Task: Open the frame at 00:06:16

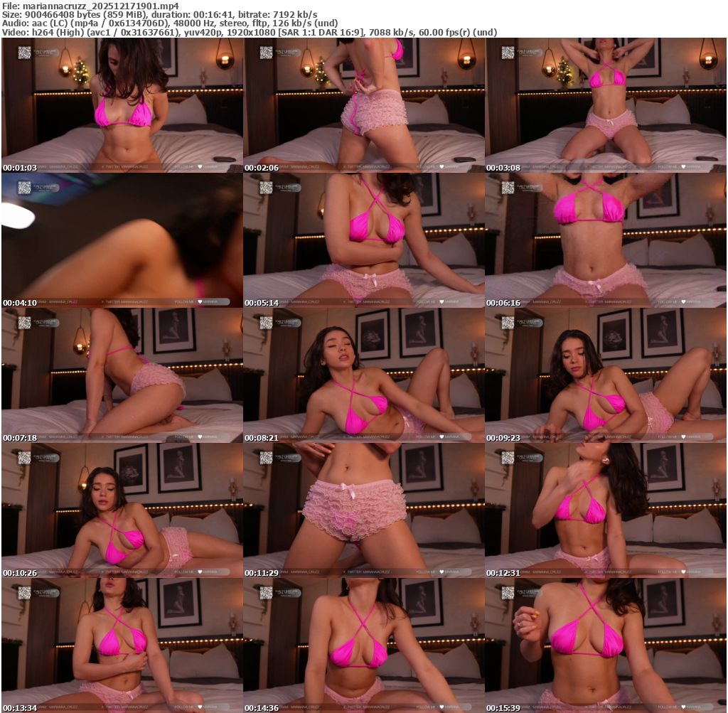Action: point(605,240)
